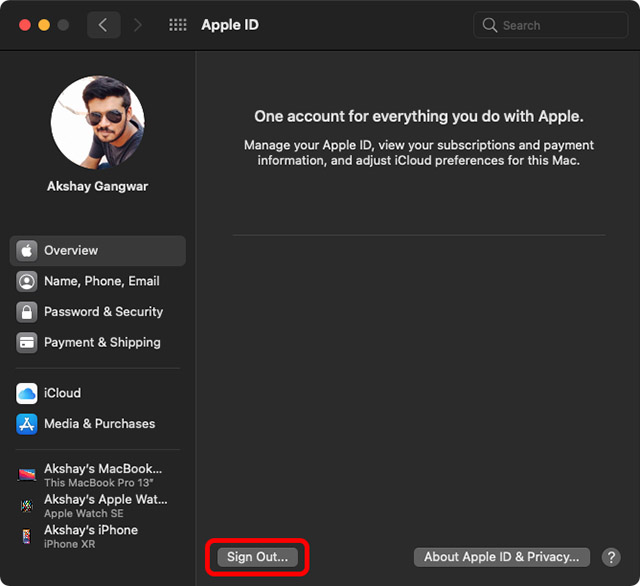Click the Apple logo Overview icon
Screen dimensions: 640x586
27,251
